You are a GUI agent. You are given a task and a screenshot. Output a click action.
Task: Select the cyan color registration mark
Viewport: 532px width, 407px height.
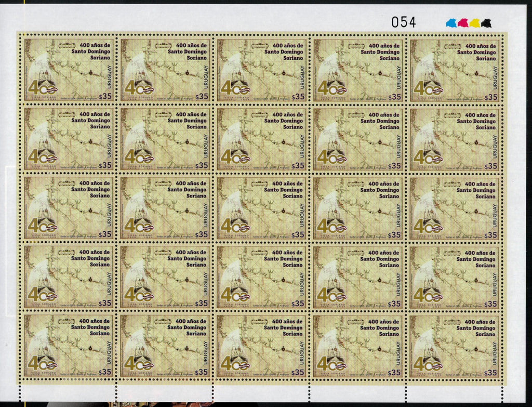(x=451, y=23)
